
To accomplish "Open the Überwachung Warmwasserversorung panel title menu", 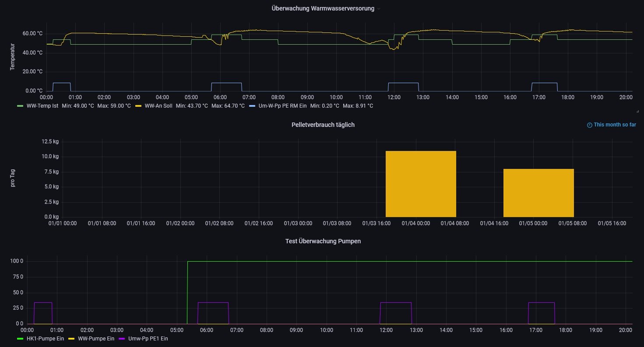I will [323, 8].
